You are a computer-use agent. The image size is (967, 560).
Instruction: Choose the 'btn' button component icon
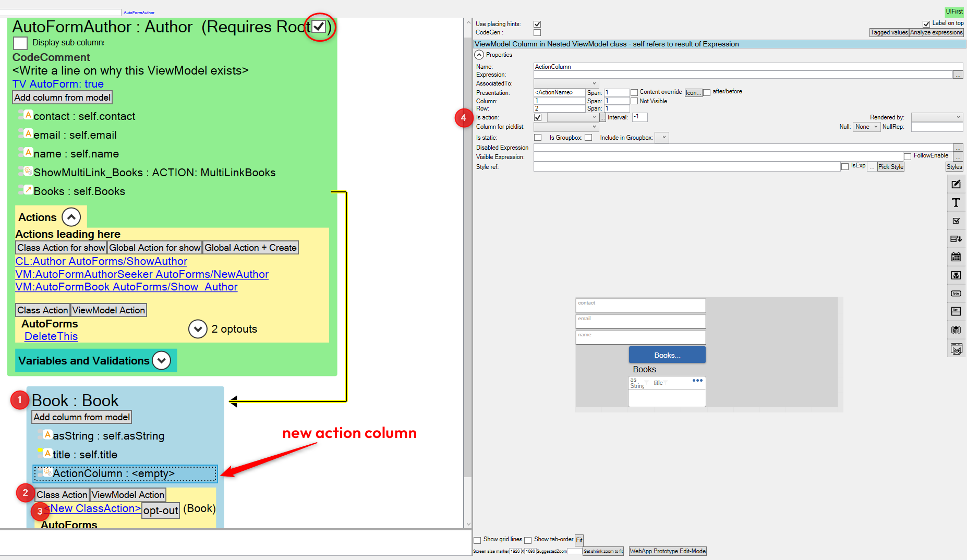tap(956, 294)
